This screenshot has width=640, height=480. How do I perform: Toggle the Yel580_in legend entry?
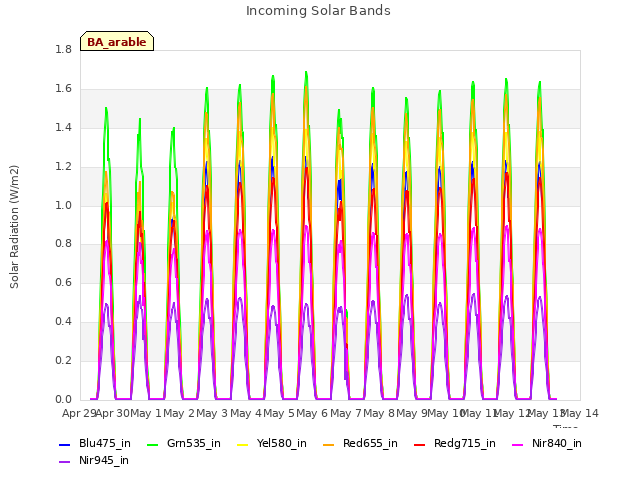[x=271, y=443]
